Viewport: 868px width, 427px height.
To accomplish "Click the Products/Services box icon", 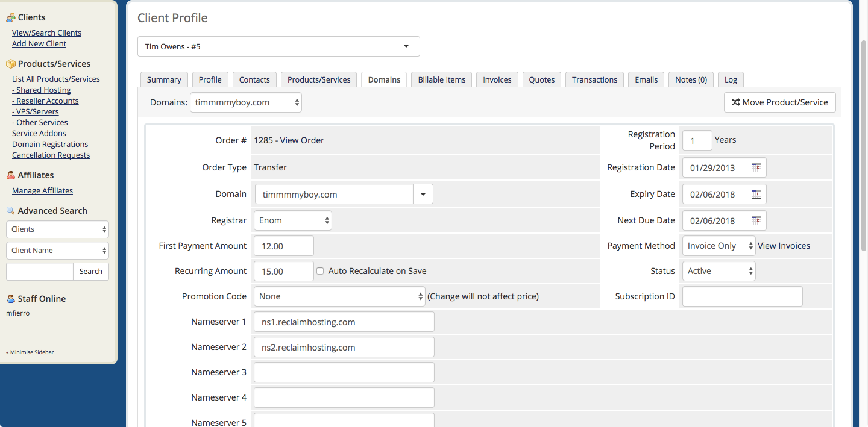I will [x=11, y=64].
